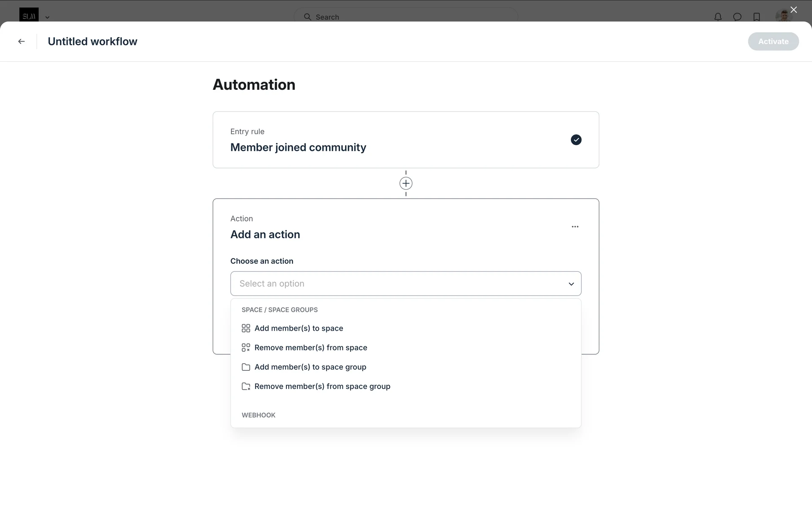Choose Add member(s) to space group
Image resolution: width=812 pixels, height=508 pixels.
[x=310, y=367]
